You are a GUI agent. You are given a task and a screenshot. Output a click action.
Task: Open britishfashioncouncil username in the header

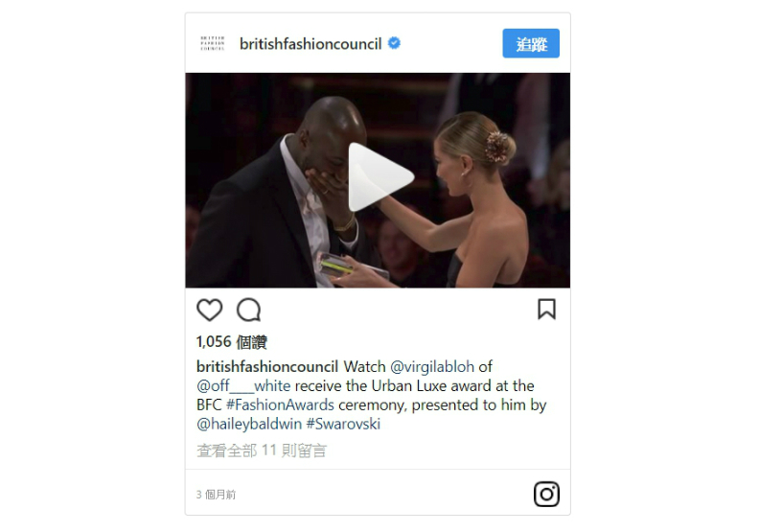pos(310,43)
